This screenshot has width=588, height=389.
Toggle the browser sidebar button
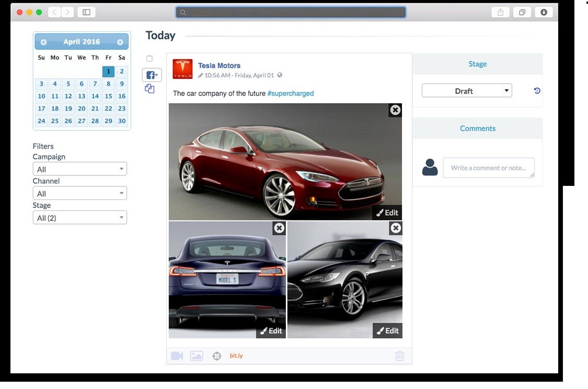pos(87,12)
